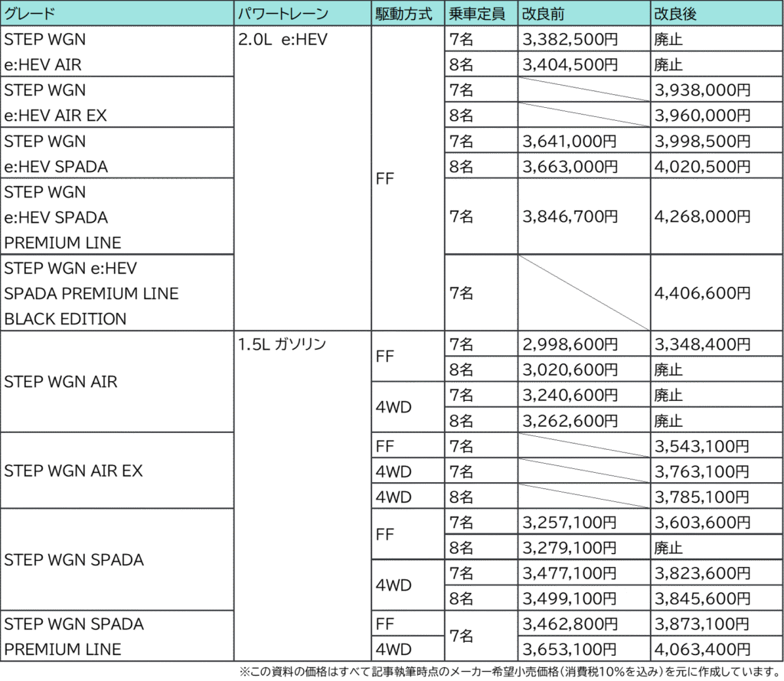784x681 pixels.
Task: Select the e:HEV SPADA PREMIUM LINE BLACK EDITION cell
Action: pos(117,293)
